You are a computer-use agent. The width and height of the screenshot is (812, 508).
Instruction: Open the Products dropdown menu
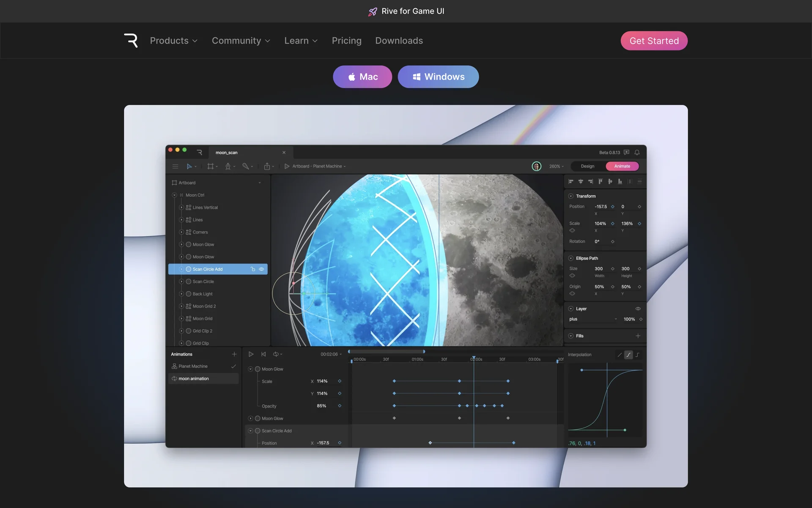[x=173, y=41]
